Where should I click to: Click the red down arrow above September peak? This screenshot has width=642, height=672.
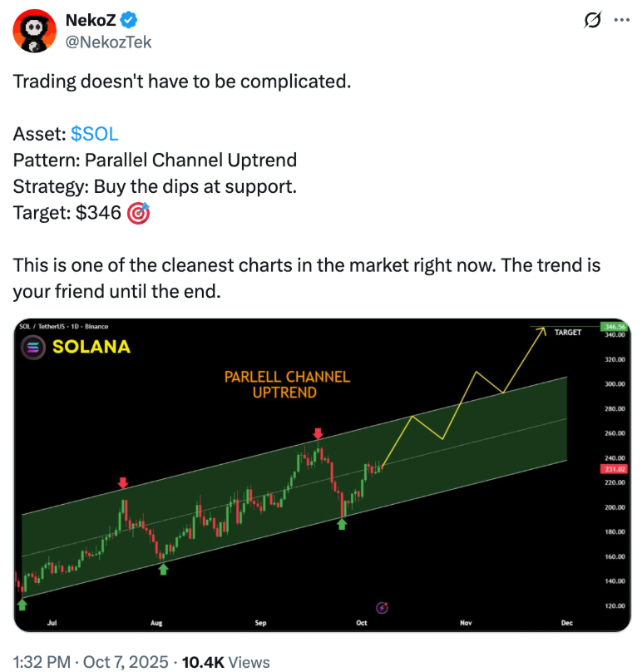pos(318,434)
